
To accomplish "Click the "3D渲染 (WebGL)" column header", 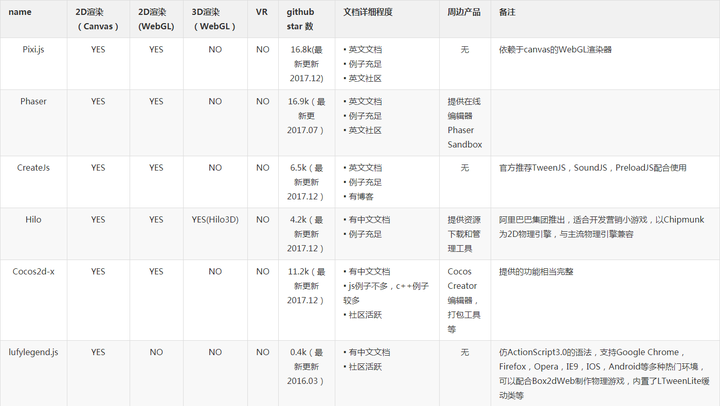I will (x=214, y=19).
